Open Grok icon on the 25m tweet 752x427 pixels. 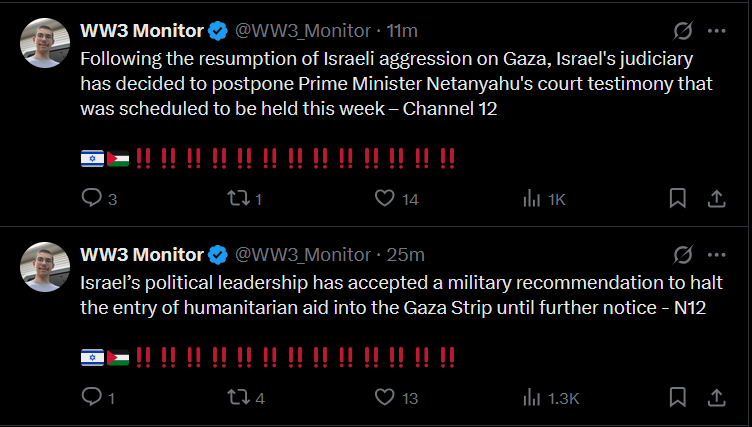coord(684,254)
